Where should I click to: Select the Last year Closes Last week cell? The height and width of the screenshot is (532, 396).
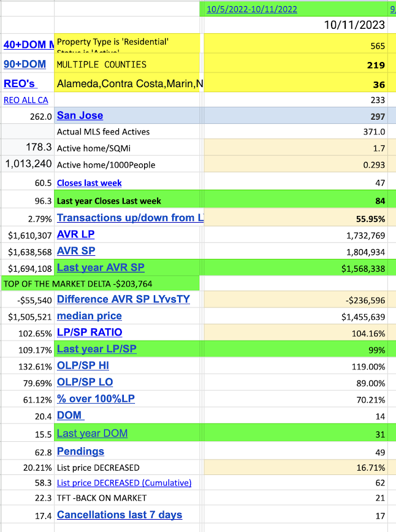coord(127,199)
